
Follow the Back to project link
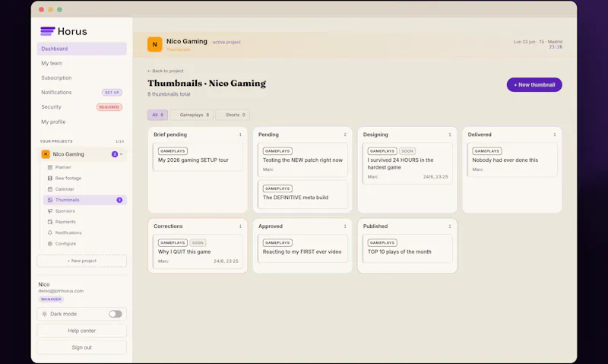point(166,71)
